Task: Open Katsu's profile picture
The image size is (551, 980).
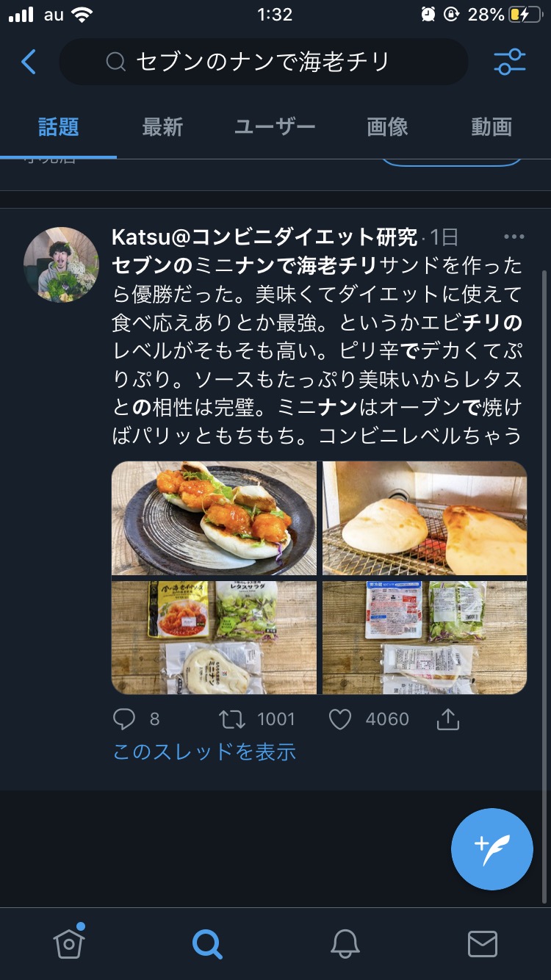Action: 61,264
